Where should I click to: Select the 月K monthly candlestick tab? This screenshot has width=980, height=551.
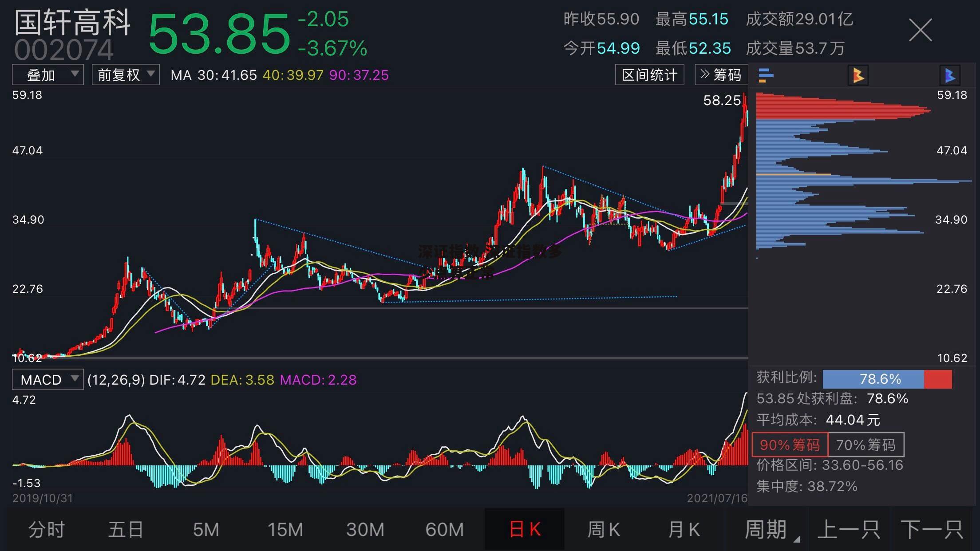[x=684, y=529]
